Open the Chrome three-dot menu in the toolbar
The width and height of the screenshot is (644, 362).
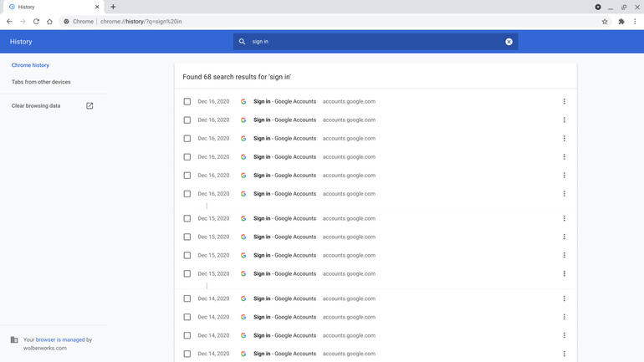(636, 21)
